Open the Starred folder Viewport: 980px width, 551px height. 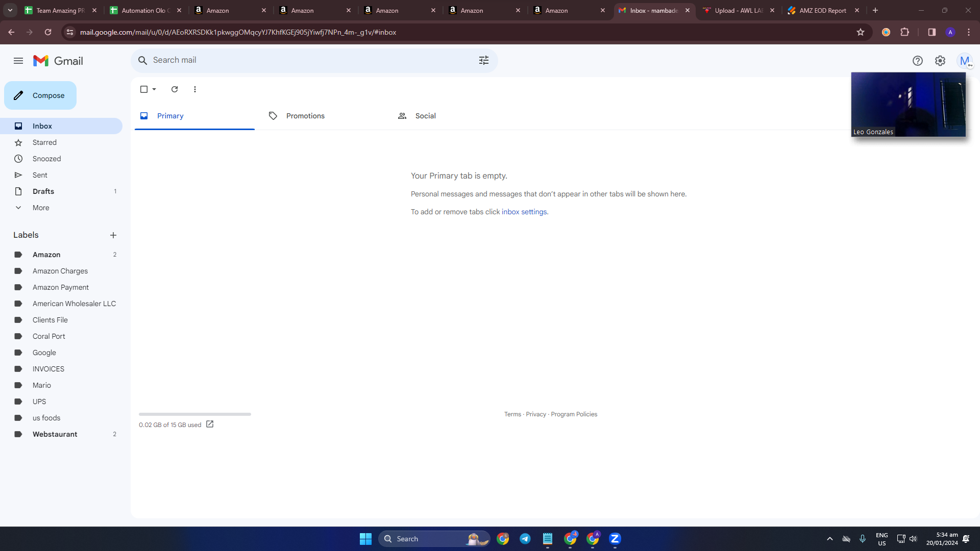pos(61,142)
